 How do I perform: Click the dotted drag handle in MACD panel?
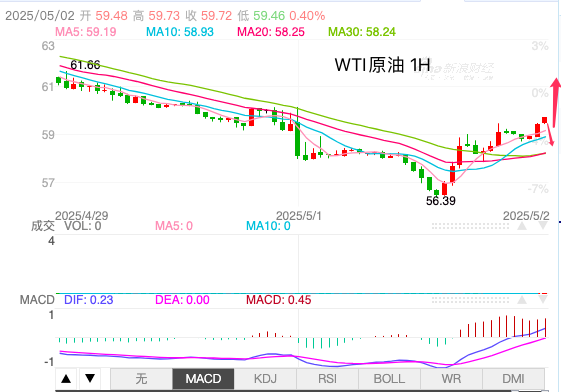pos(470,300)
